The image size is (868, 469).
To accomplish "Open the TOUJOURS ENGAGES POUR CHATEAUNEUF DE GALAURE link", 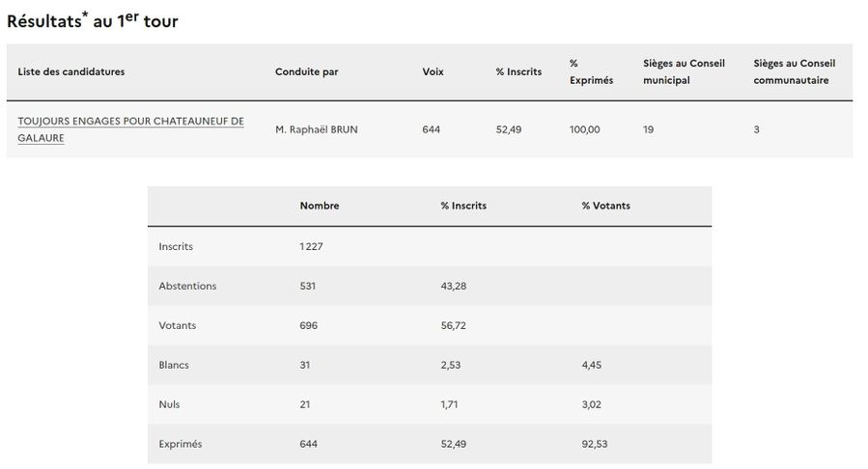I will [130, 129].
